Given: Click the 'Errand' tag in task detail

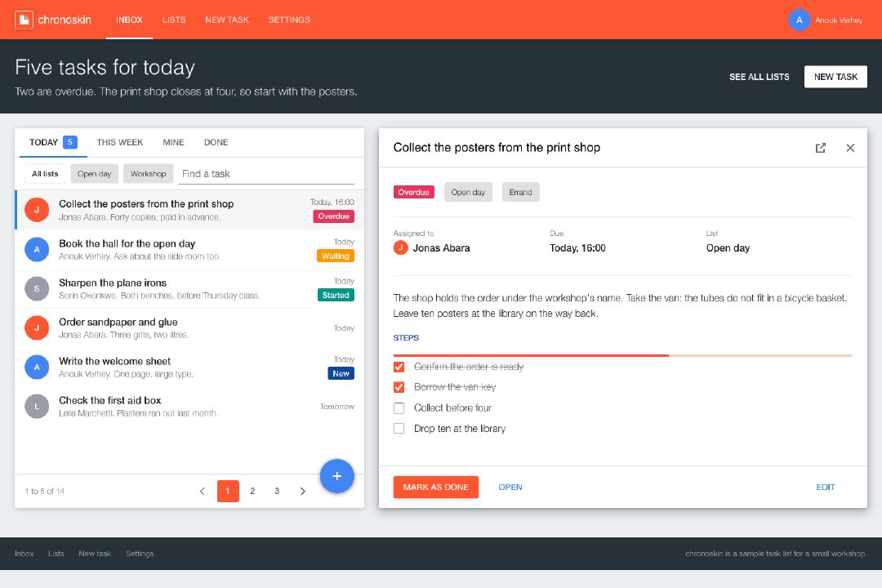Looking at the screenshot, I should point(521,193).
